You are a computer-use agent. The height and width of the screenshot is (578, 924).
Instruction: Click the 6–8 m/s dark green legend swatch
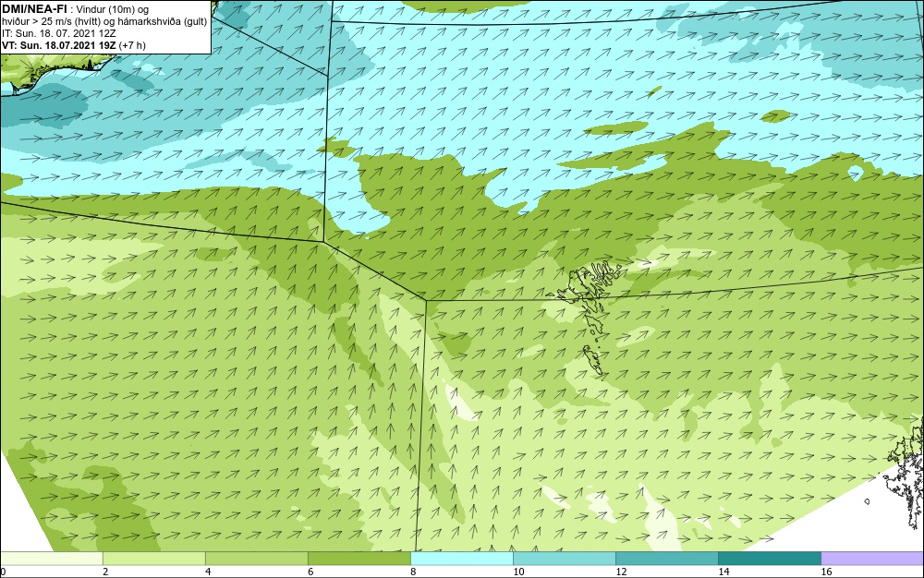[x=359, y=559]
